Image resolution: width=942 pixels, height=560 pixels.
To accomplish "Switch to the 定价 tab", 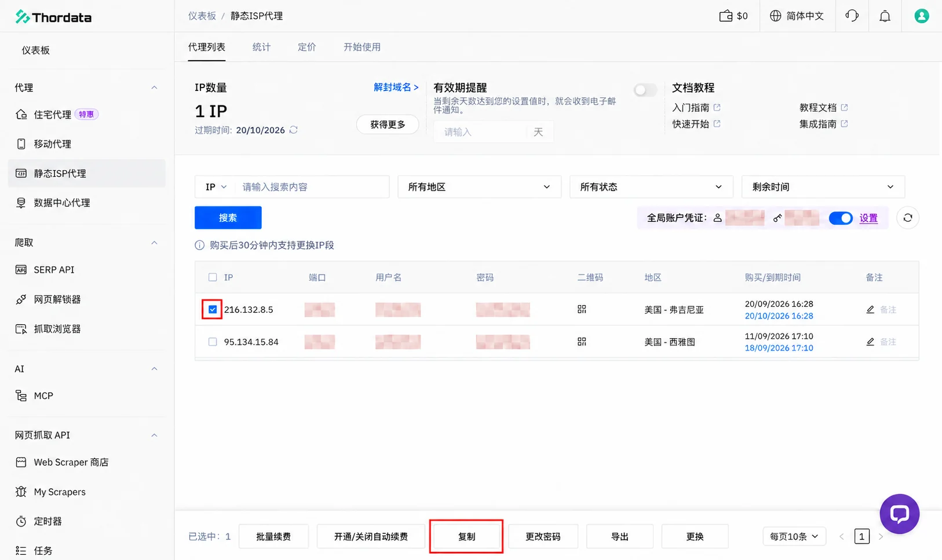I will pos(306,47).
